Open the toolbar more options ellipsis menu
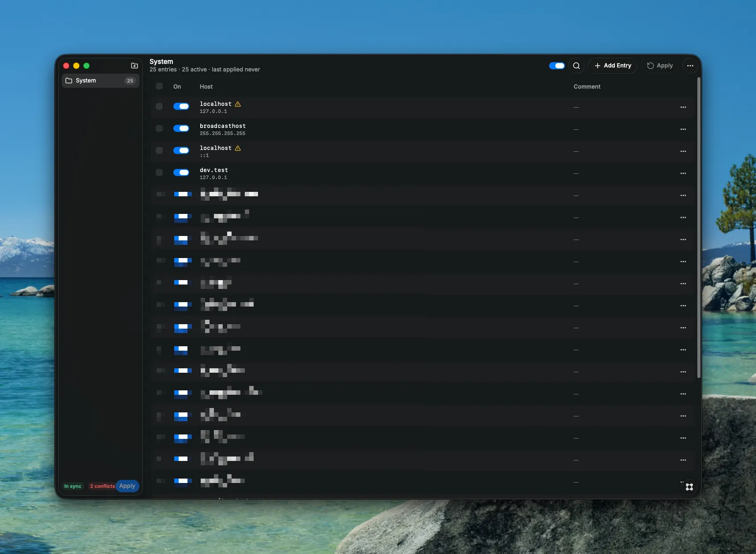This screenshot has height=554, width=756. point(690,66)
